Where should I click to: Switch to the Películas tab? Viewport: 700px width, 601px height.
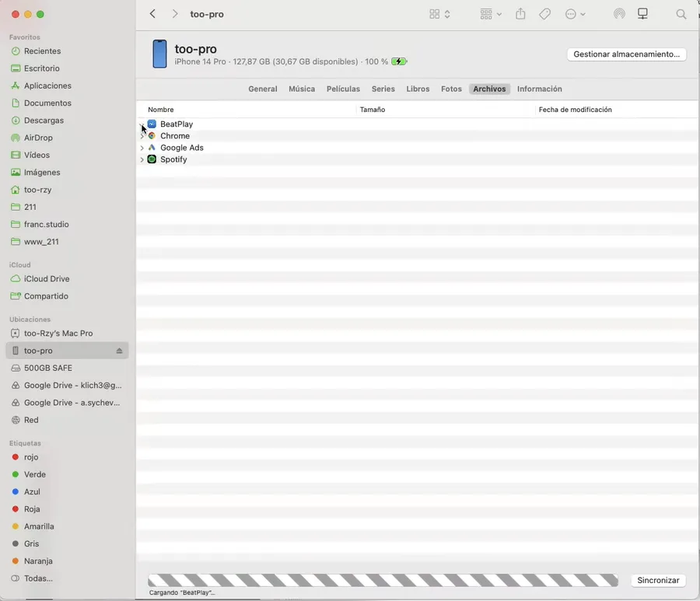pyautogui.click(x=343, y=89)
